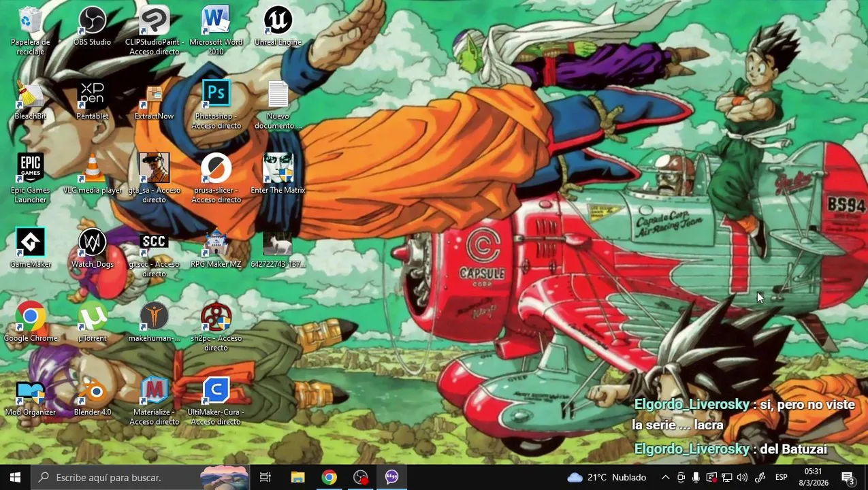Viewport: 868px width, 490px height.
Task: Select the UltiMaker-Cura shortcut icon
Action: pyautogui.click(x=216, y=402)
